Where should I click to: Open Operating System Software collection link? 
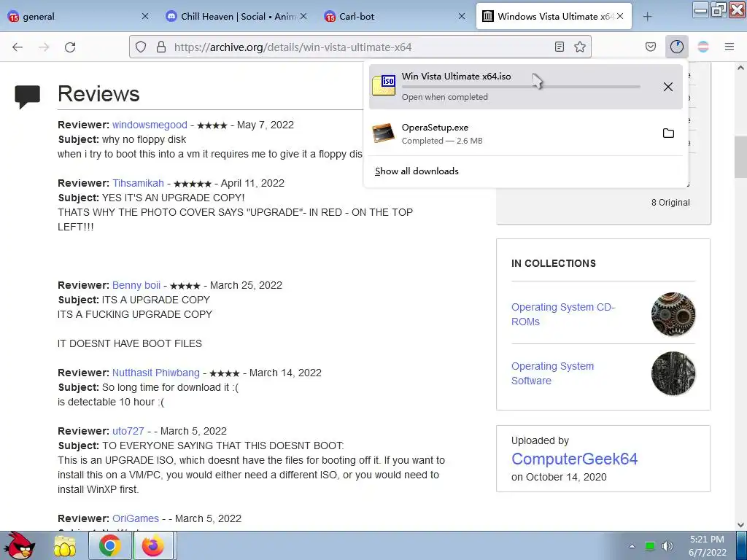553,373
